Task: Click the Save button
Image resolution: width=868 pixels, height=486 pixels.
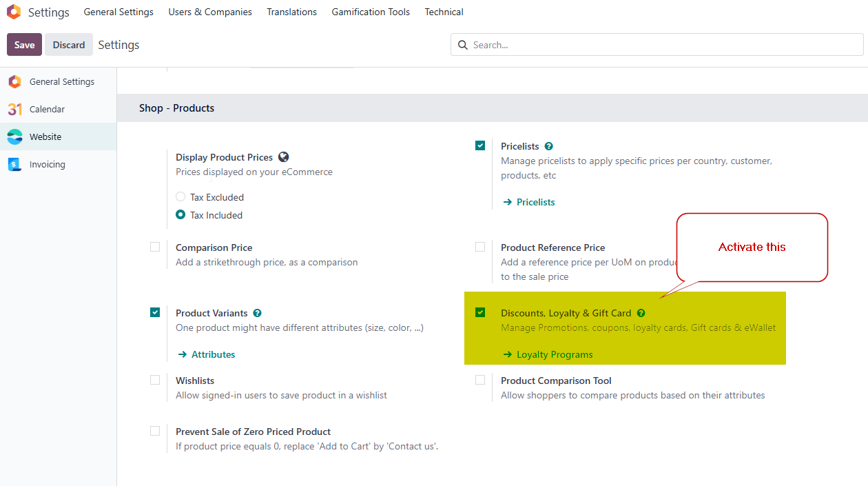Action: point(24,45)
